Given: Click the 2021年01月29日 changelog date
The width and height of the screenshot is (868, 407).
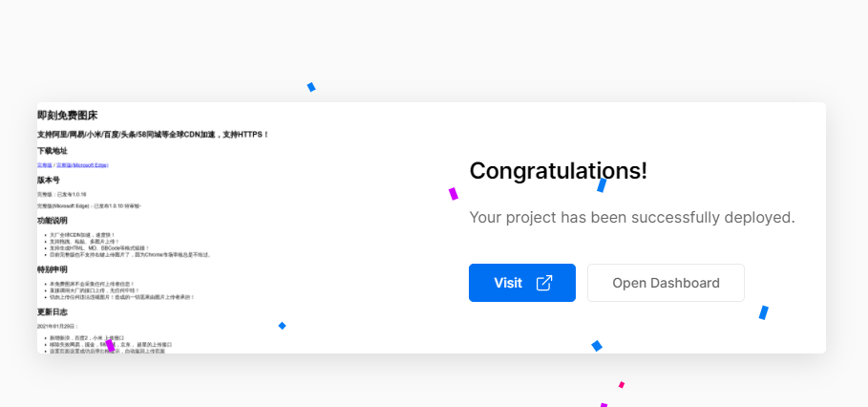Looking at the screenshot, I should pos(57,327).
